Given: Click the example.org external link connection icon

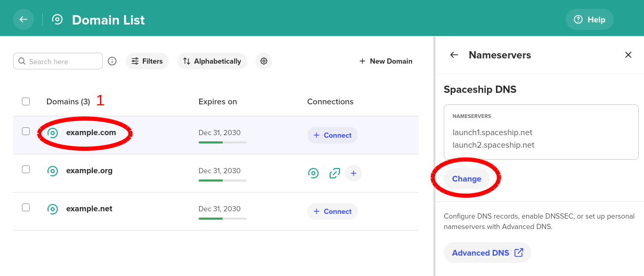Looking at the screenshot, I should click(335, 173).
